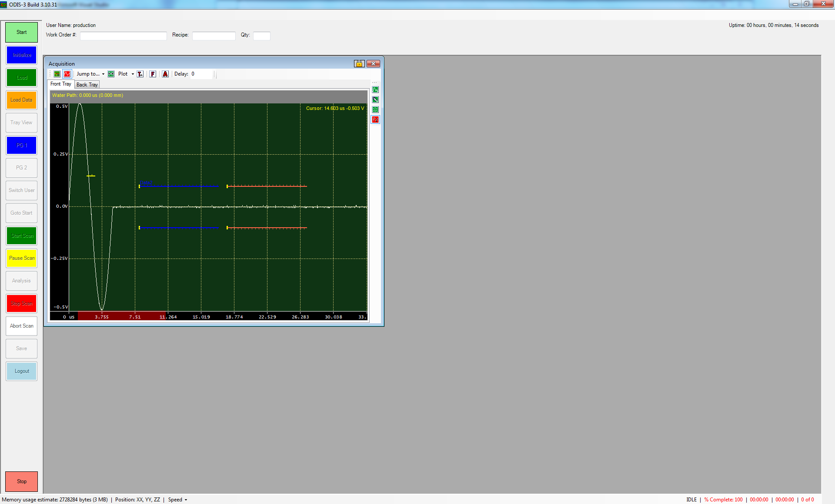Viewport: 835px width, 504px height.
Task: Click the red waveform icon in Acquisition toolbar
Action: (x=67, y=74)
